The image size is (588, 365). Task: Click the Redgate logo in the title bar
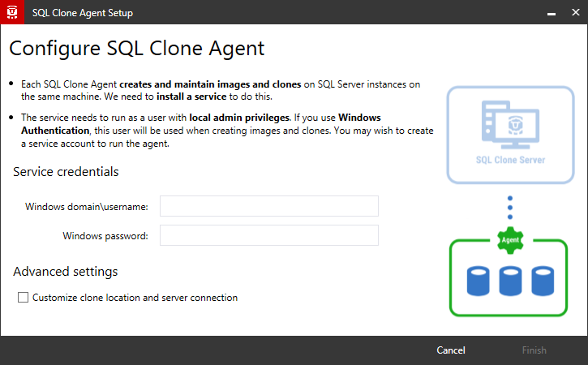point(14,12)
